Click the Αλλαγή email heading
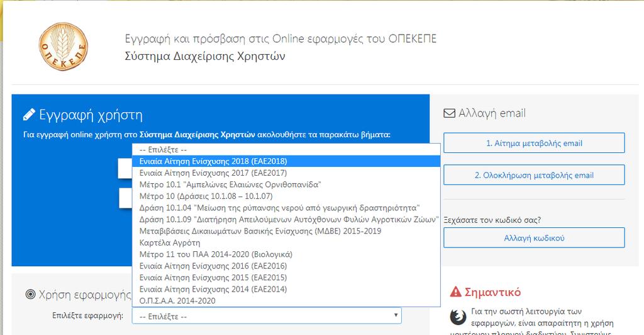 [x=492, y=113]
